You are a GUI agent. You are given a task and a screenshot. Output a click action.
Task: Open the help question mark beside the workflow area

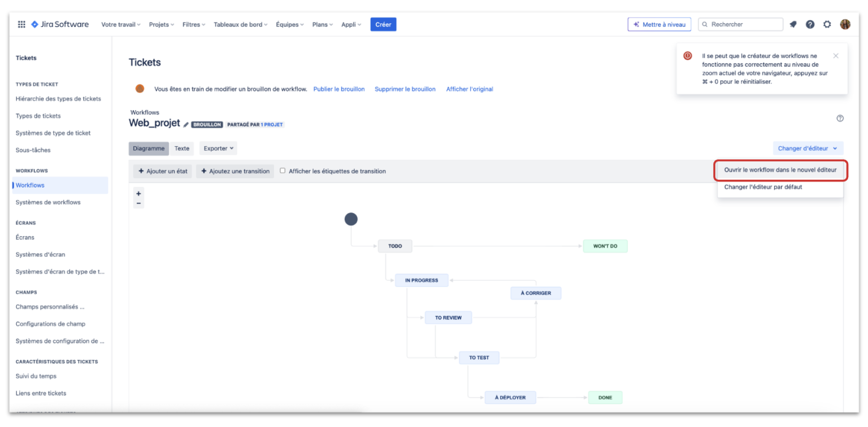840,118
